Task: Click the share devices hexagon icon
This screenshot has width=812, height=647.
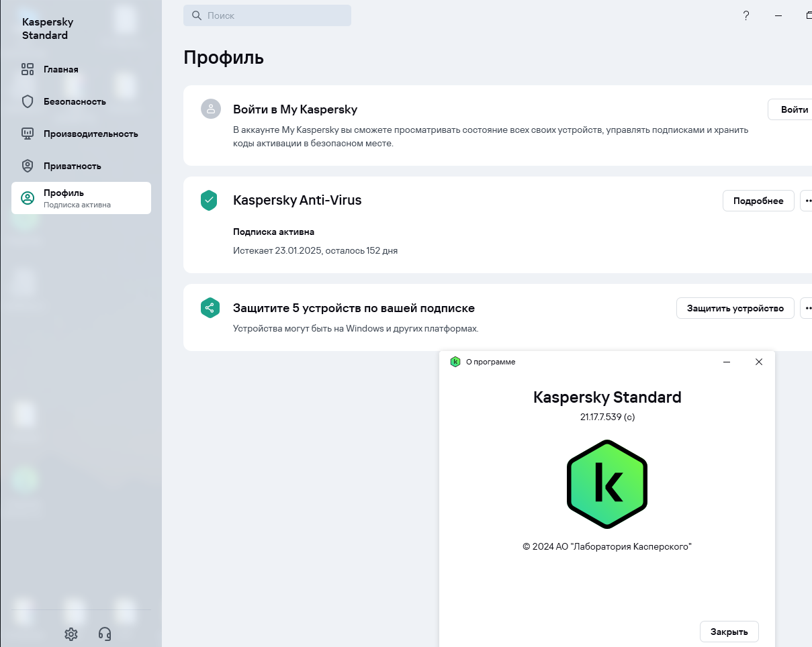Action: [210, 308]
